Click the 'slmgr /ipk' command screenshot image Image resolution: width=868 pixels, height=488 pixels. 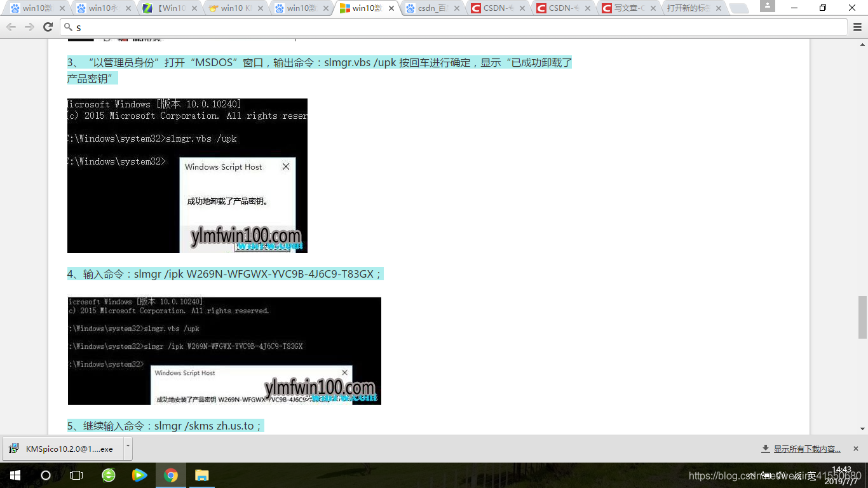coord(224,351)
